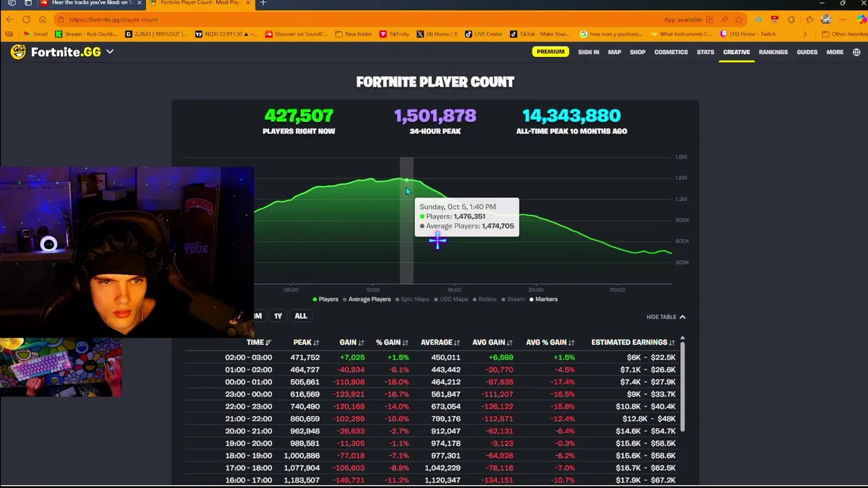Open the Stream - Kick Dashboard bookmark

(86, 34)
